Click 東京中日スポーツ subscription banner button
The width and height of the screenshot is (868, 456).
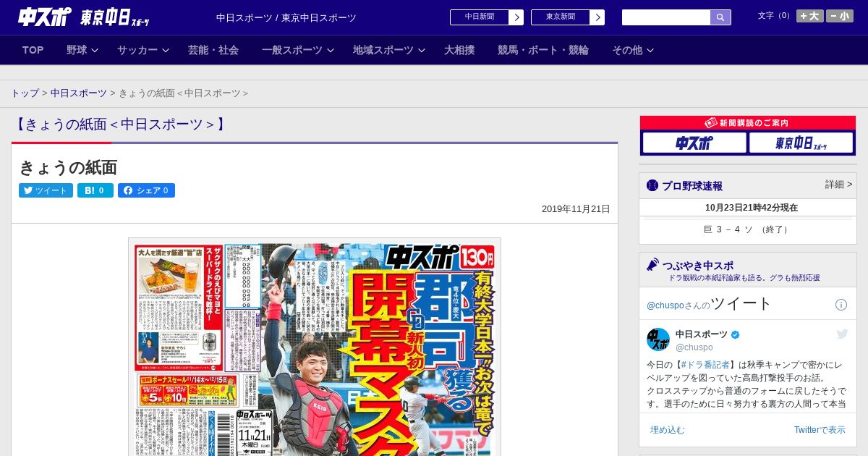pos(801,143)
